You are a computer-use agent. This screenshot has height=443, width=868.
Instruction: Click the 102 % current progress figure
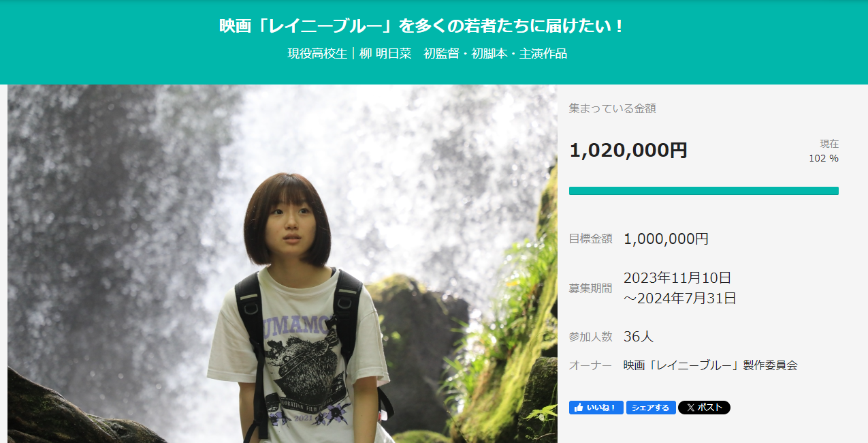tap(824, 158)
